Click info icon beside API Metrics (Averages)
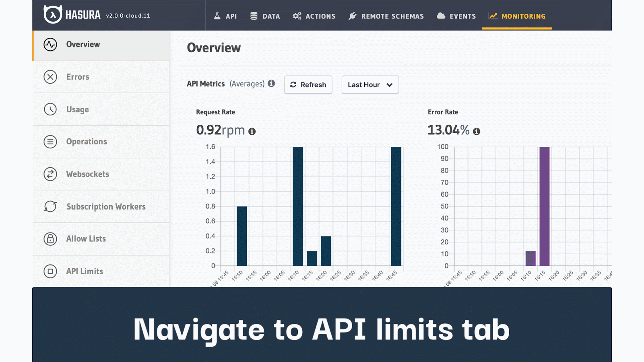Screen dimensions: 644x362 pos(271,83)
